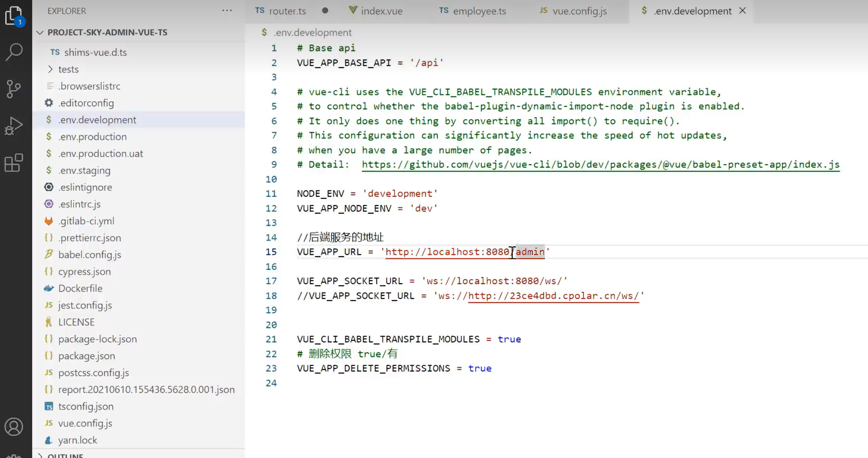Place cursor on empty line 24
This screenshot has height=458, width=868.
coord(380,383)
